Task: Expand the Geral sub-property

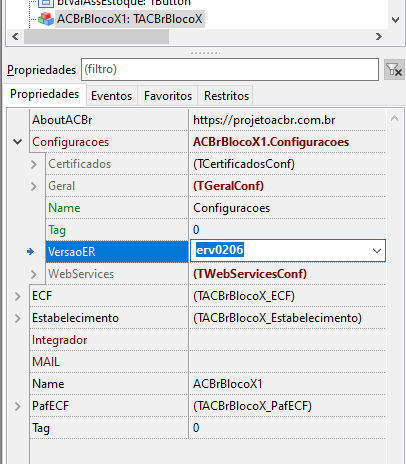Action: tap(34, 186)
